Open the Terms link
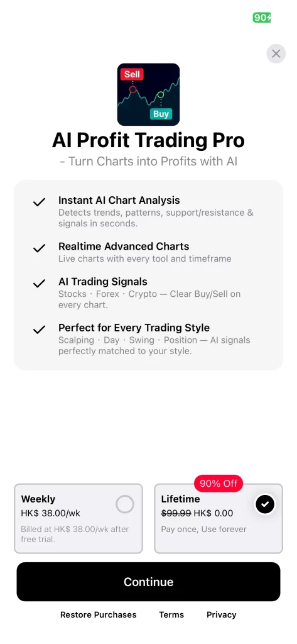Screen dimensions: 297x644 pyautogui.click(x=171, y=614)
